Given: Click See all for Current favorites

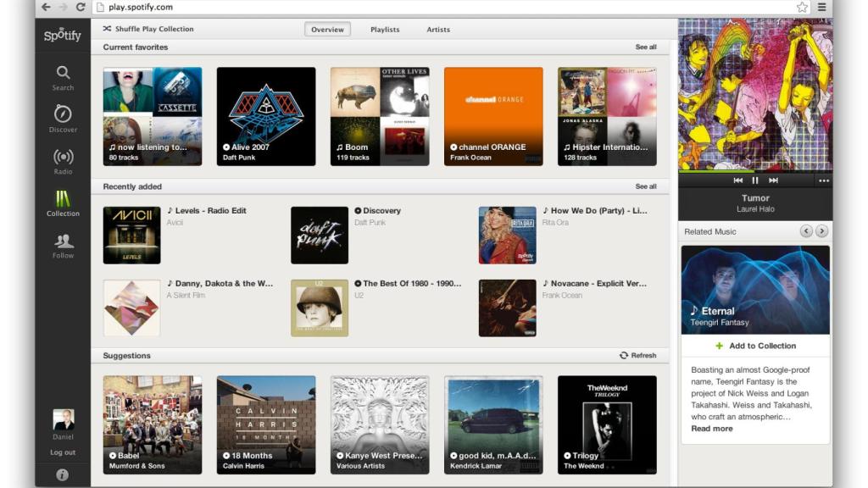Looking at the screenshot, I should (646, 47).
